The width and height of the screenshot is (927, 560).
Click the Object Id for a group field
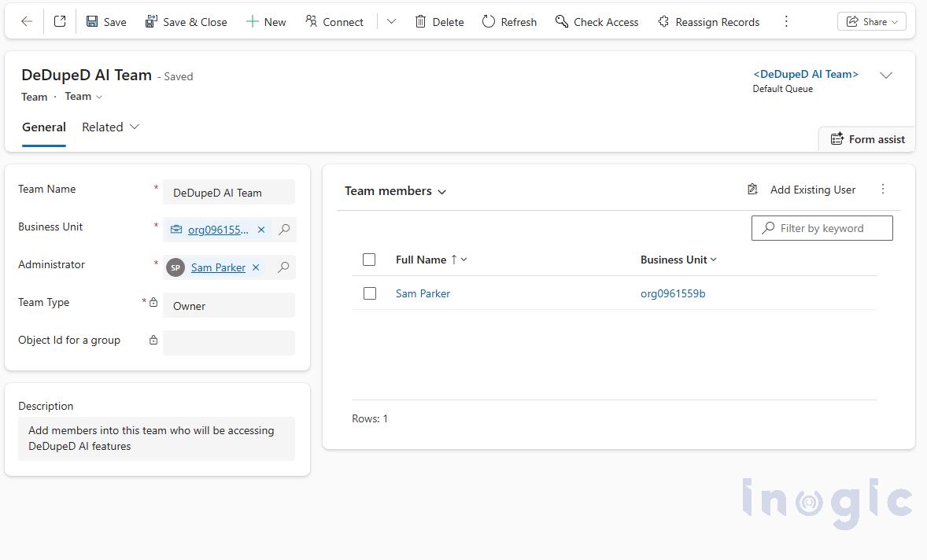229,343
